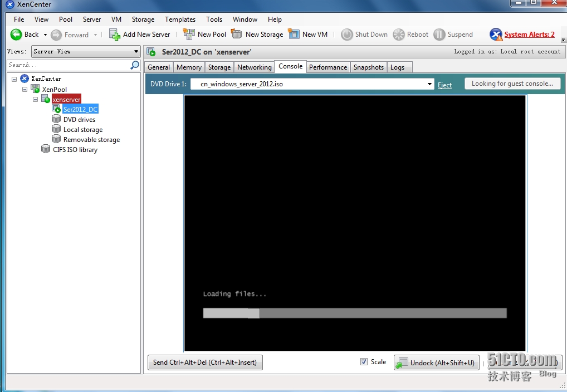Open the DVD Drive 1 ISO dropdown

[429, 84]
